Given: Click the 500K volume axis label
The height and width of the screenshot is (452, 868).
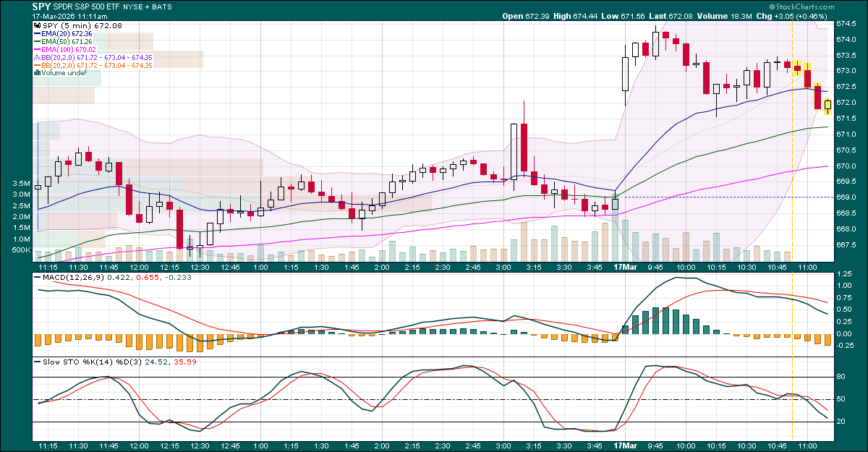Looking at the screenshot, I should pyautogui.click(x=21, y=250).
